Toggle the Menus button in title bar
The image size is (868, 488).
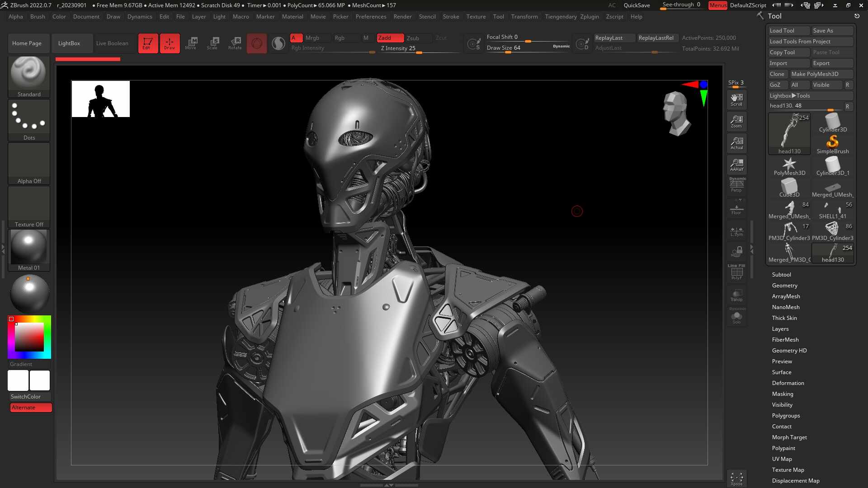[x=717, y=5]
